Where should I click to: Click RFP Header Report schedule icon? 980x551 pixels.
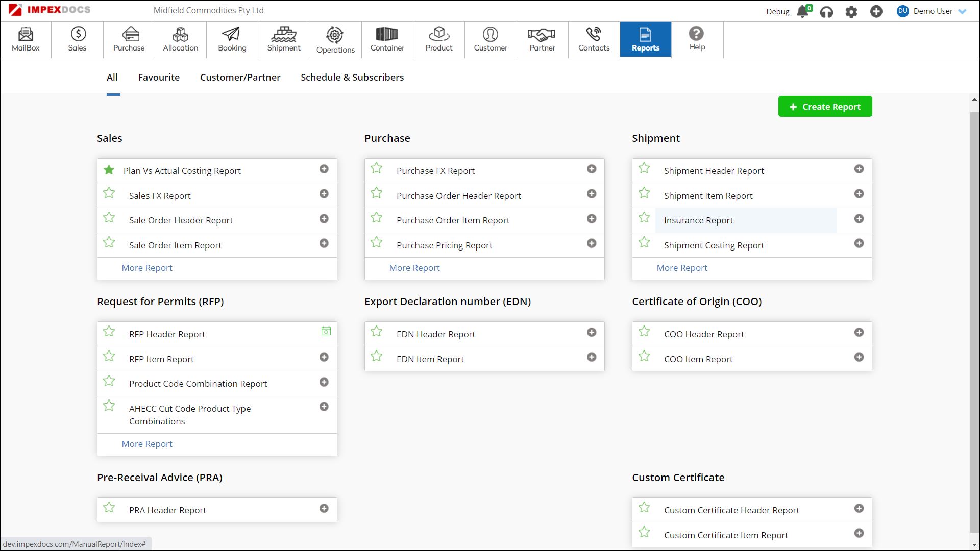[326, 331]
